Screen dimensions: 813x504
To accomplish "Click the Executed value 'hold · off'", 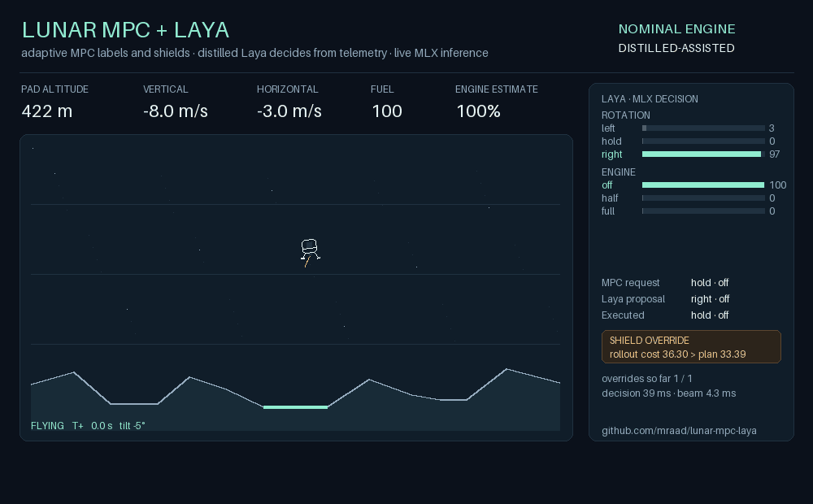I will click(710, 315).
